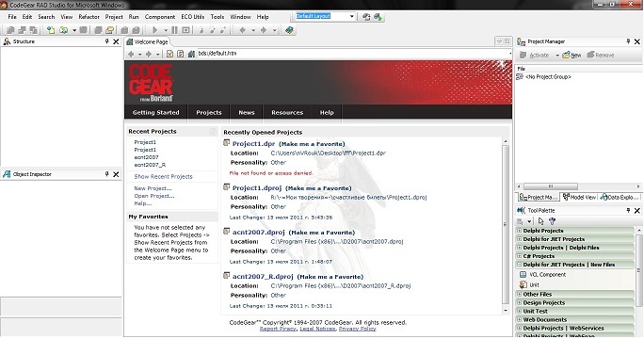Open the acnt2007_R.dproj project link

(x=263, y=277)
